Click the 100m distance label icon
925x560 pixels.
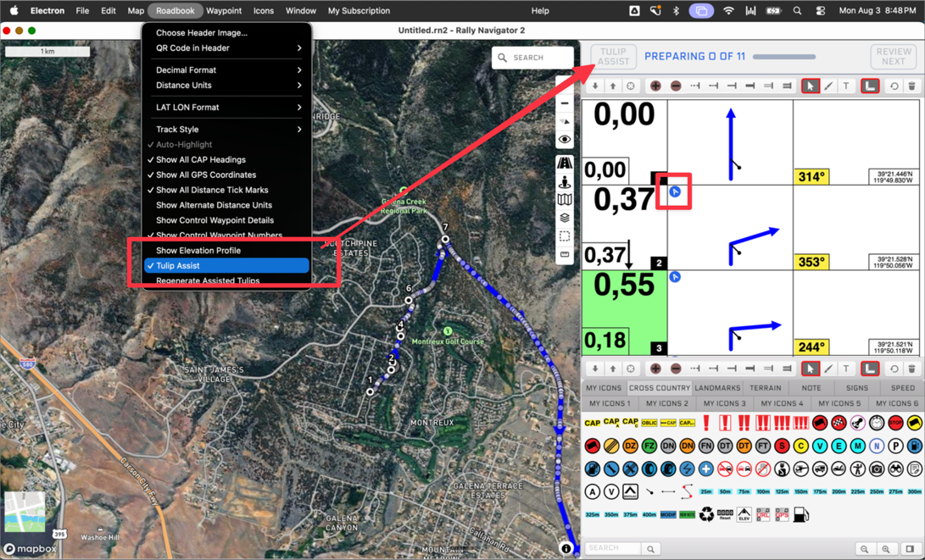[x=763, y=491]
